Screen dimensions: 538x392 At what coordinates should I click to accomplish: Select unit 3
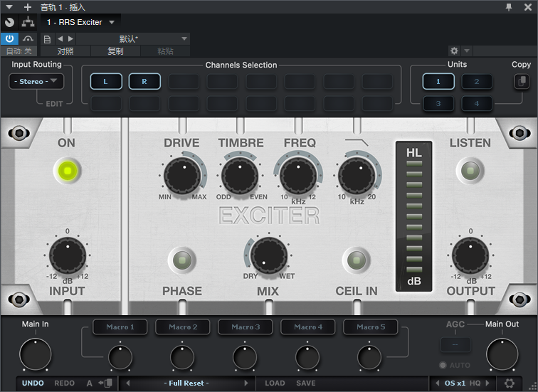pyautogui.click(x=438, y=104)
